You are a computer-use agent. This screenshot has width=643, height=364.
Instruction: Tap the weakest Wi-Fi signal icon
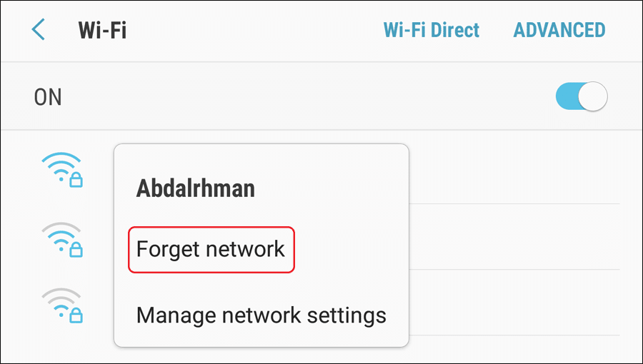[62, 305]
